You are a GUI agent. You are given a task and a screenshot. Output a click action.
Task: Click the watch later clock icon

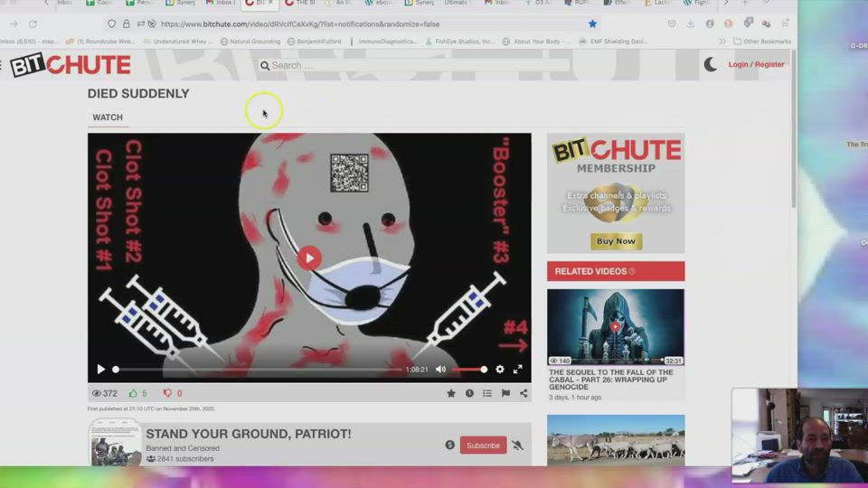(x=469, y=393)
